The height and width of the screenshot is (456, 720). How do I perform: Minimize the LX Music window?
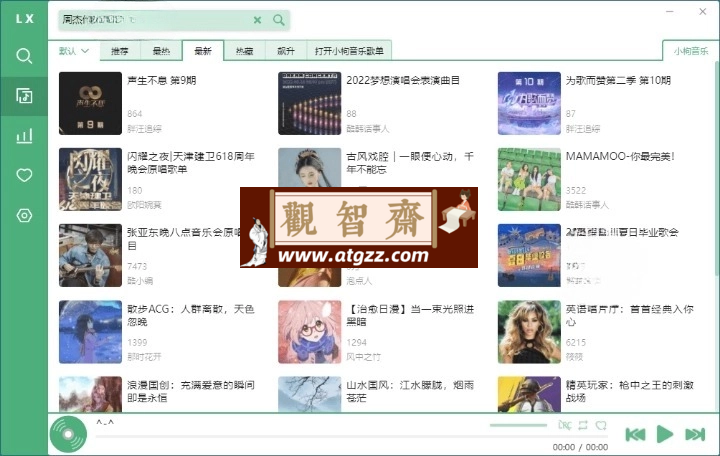[670, 11]
